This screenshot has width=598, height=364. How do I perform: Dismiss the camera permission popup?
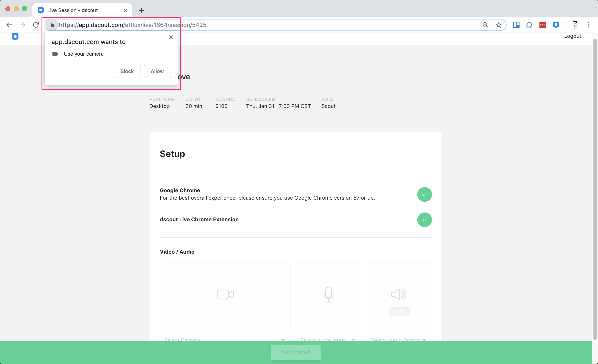click(171, 37)
